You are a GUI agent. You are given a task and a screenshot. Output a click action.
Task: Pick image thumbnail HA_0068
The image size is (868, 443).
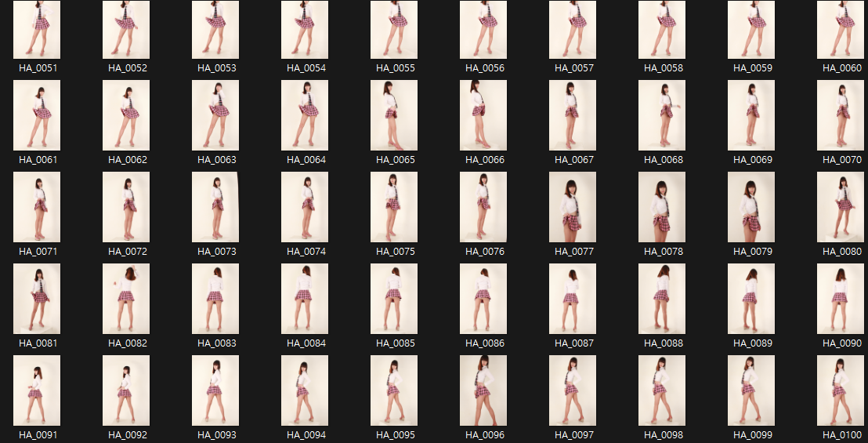click(x=661, y=115)
